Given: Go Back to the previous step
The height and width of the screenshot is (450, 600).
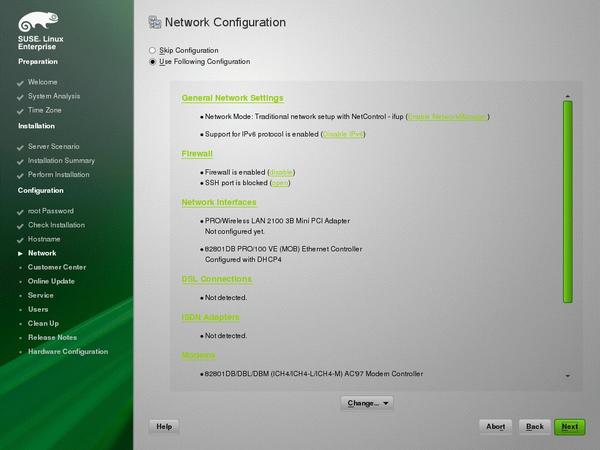Looking at the screenshot, I should 535,427.
